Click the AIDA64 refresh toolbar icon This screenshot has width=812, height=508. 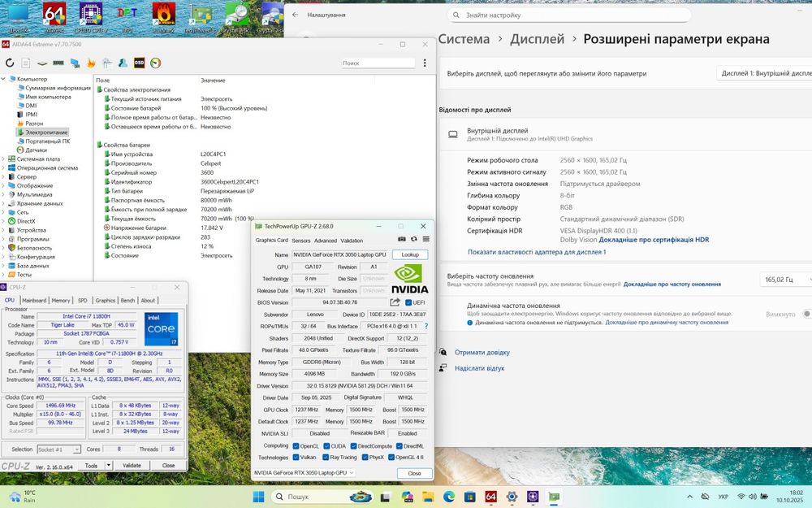[x=10, y=63]
